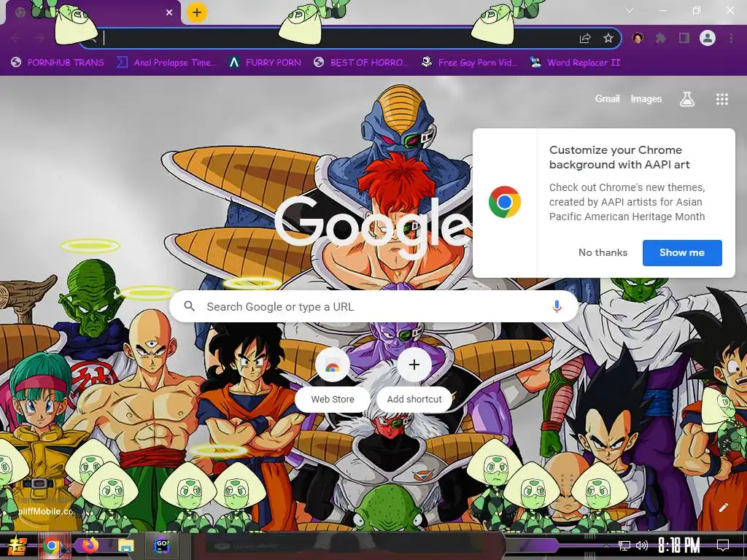747x560 pixels.
Task: Click the Show me button
Action: coord(682,253)
